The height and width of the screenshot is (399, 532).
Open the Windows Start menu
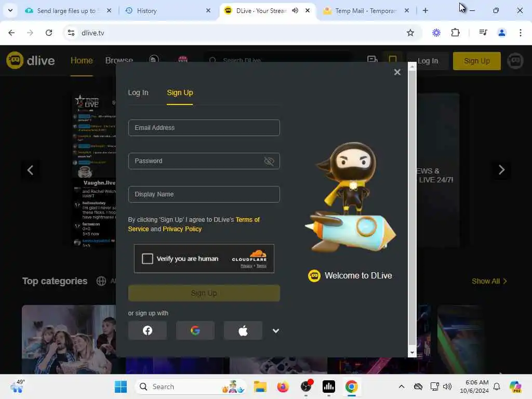click(121, 387)
